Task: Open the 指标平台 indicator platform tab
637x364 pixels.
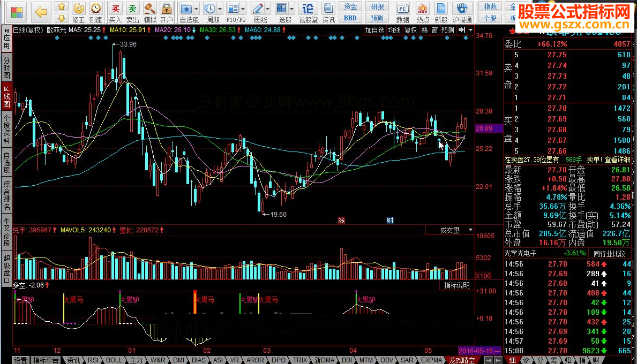Action: click(x=46, y=360)
